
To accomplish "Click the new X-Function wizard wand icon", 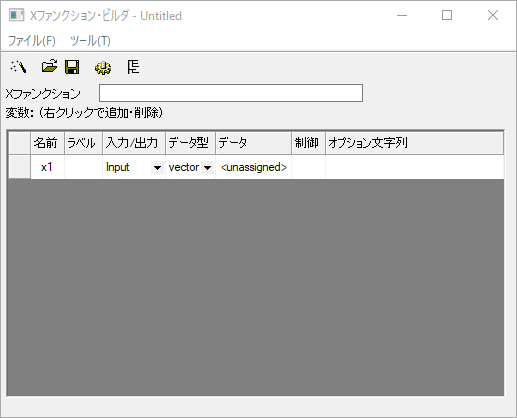I will pos(18,67).
